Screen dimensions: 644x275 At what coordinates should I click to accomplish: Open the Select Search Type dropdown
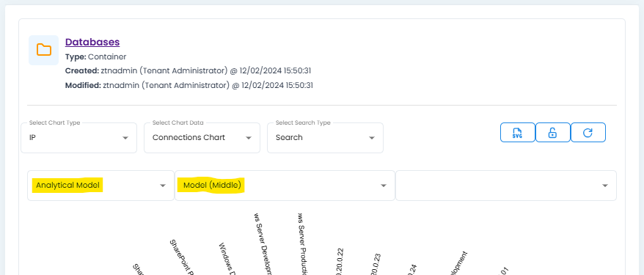click(325, 138)
